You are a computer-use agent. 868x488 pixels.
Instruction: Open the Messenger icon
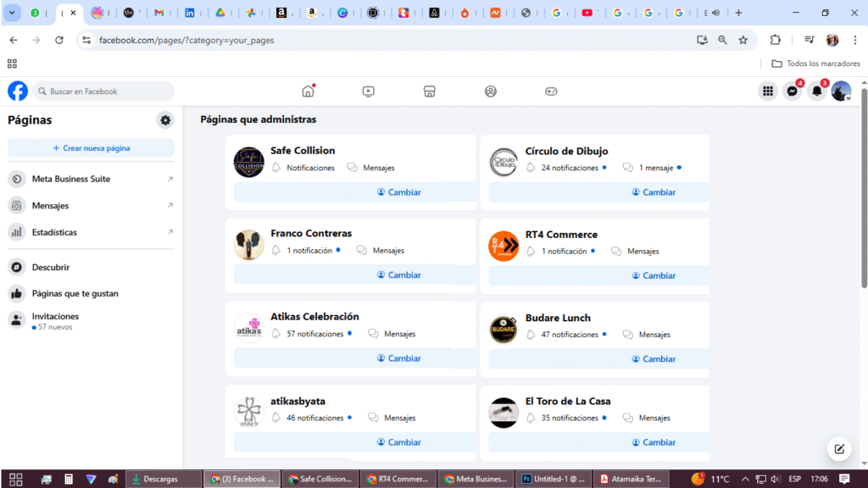[x=793, y=91]
